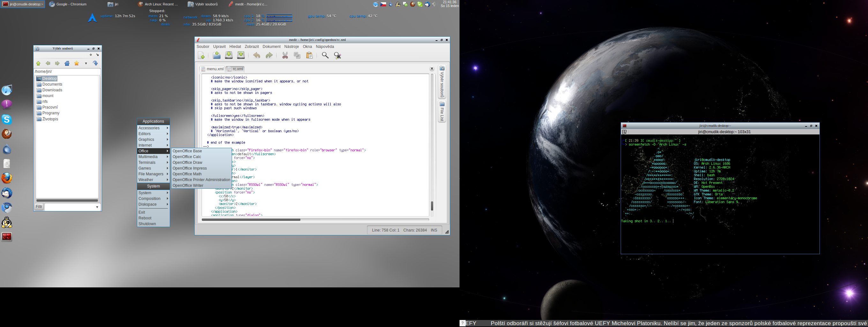Open the Filtr combo box dropdown arrow
This screenshot has width=868, height=327.
[x=97, y=207]
